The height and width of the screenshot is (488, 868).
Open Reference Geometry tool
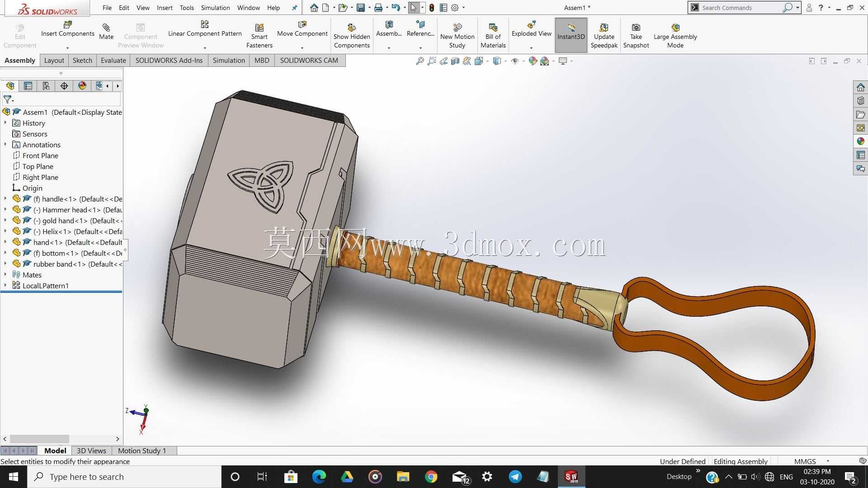(x=420, y=29)
